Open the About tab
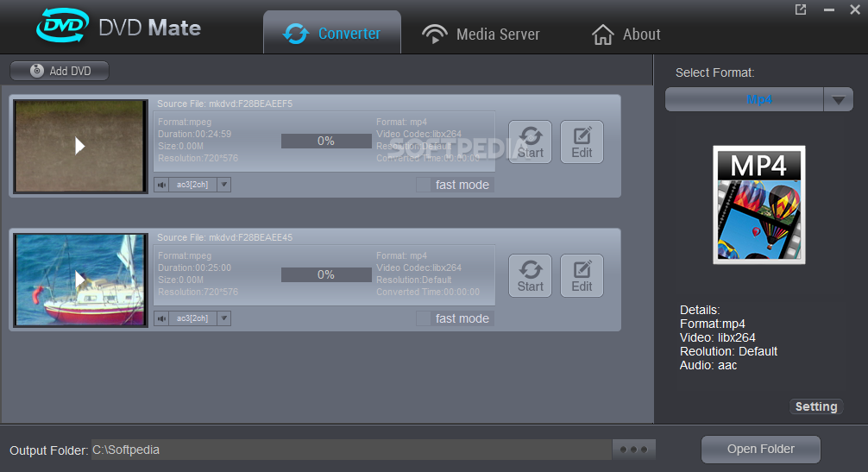This screenshot has height=472, width=868. click(626, 35)
